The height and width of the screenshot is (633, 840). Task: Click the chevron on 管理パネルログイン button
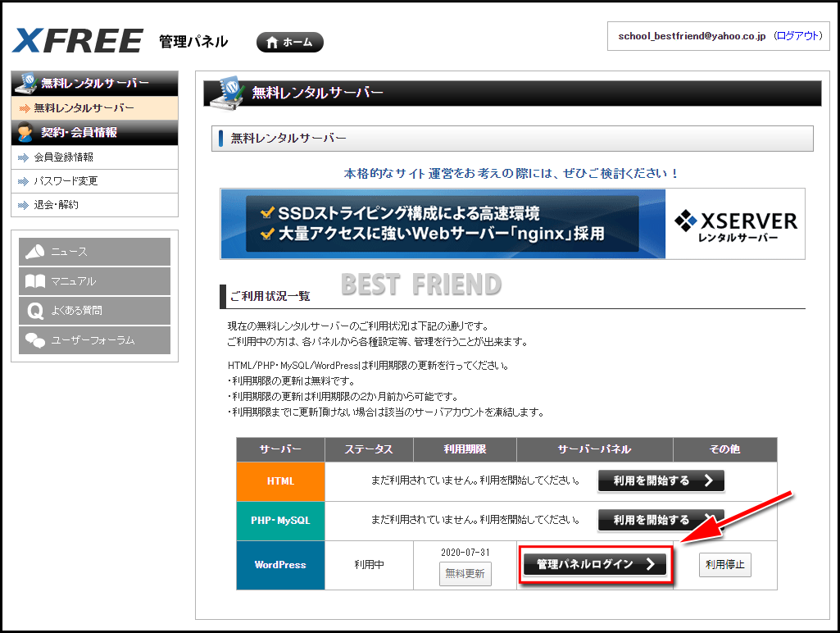point(651,564)
